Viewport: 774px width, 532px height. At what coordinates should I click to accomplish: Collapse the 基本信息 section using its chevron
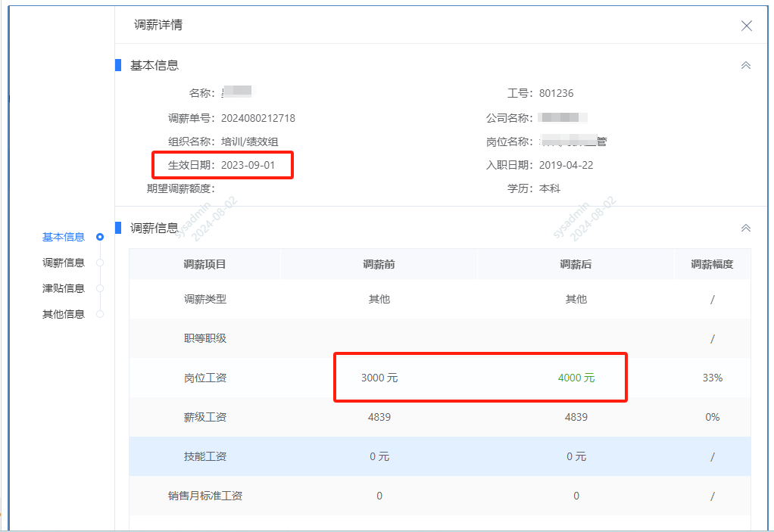click(x=746, y=65)
